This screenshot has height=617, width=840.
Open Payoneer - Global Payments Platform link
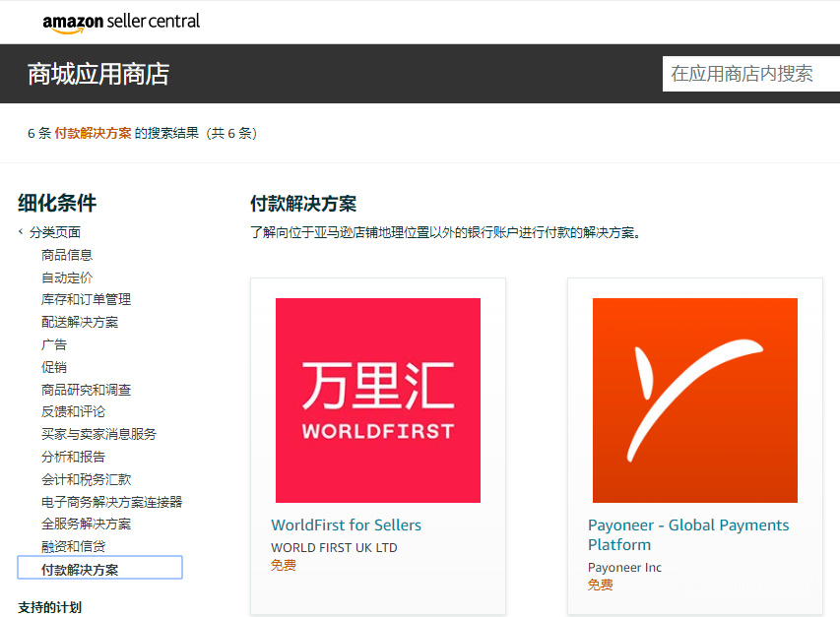tap(688, 534)
